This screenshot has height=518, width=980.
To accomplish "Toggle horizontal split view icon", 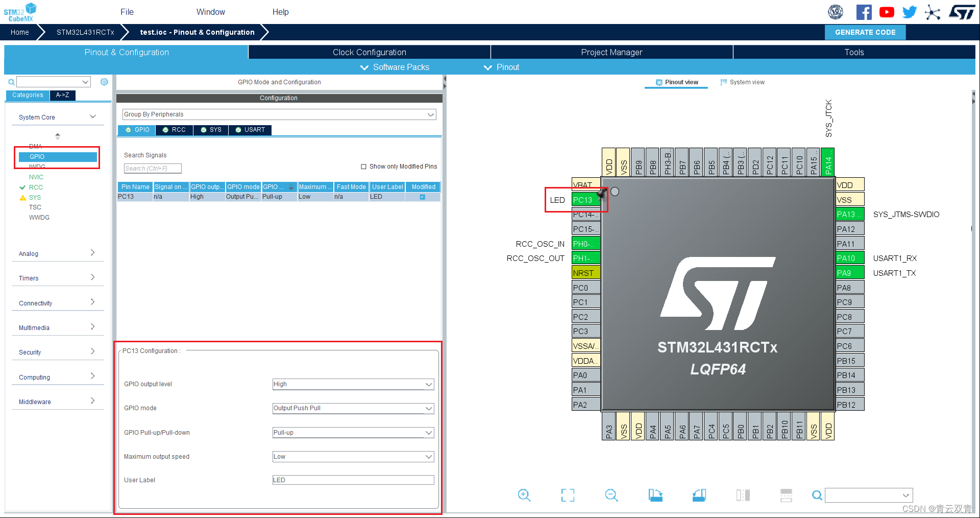I will [786, 495].
